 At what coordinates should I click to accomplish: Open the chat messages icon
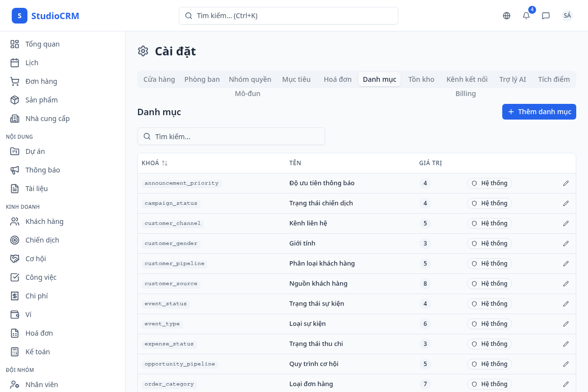click(x=546, y=16)
